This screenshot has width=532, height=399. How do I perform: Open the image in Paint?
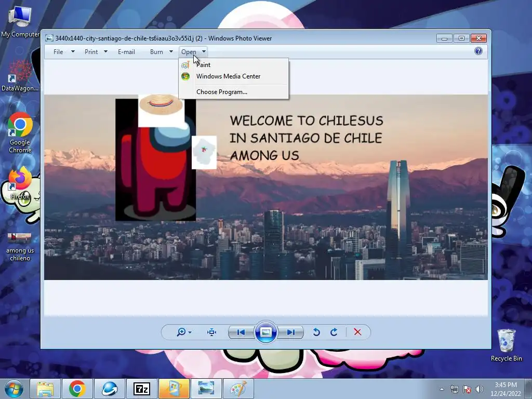point(233,65)
